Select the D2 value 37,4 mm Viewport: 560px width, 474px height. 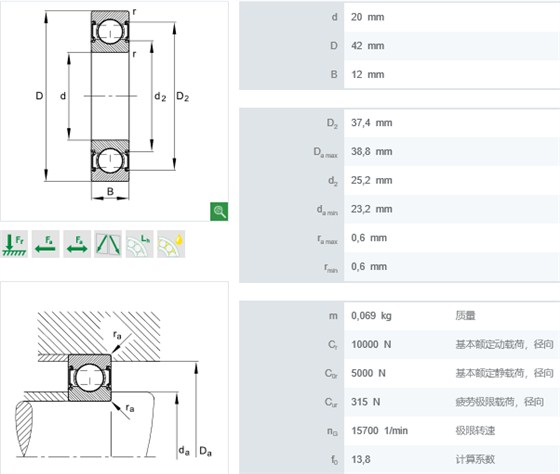371,123
